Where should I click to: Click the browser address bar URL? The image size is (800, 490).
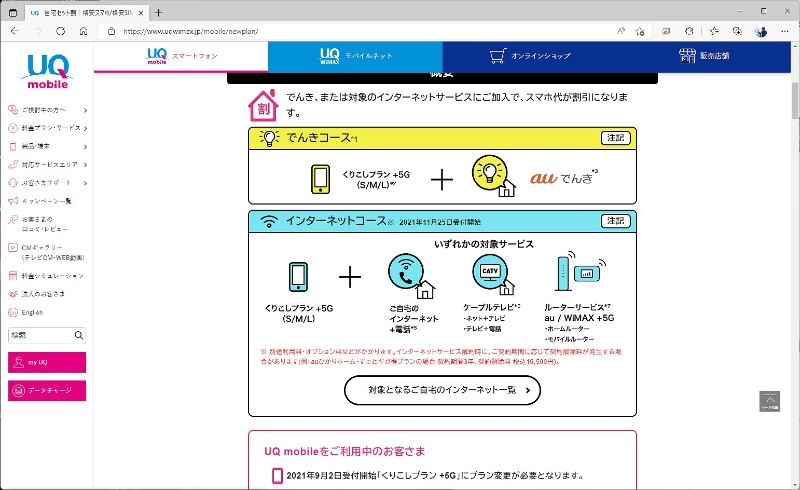point(190,31)
